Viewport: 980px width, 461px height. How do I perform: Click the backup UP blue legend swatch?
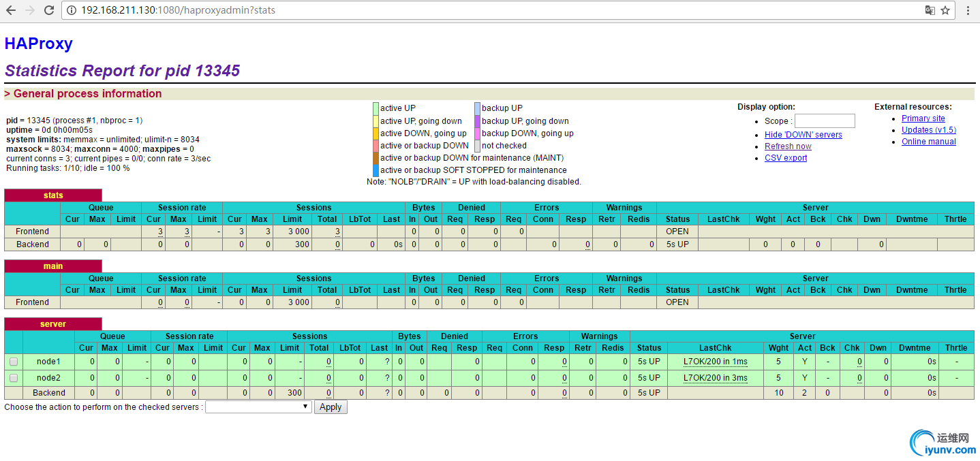[x=477, y=108]
